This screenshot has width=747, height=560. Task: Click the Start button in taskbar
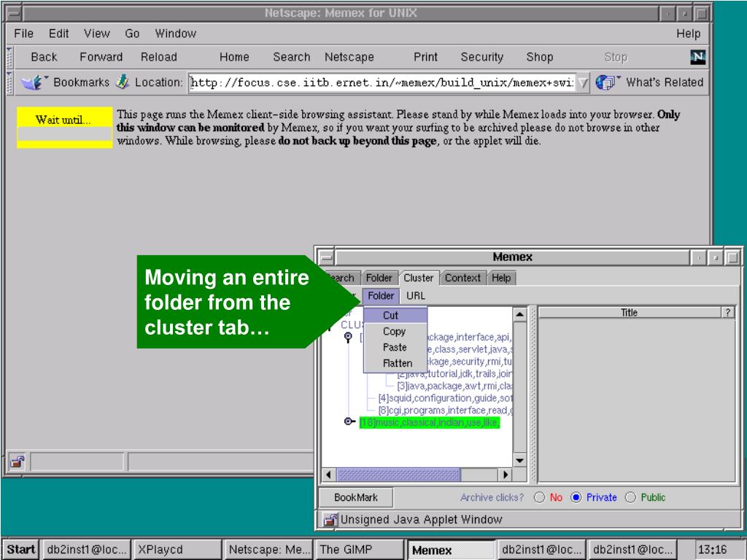pos(21,550)
